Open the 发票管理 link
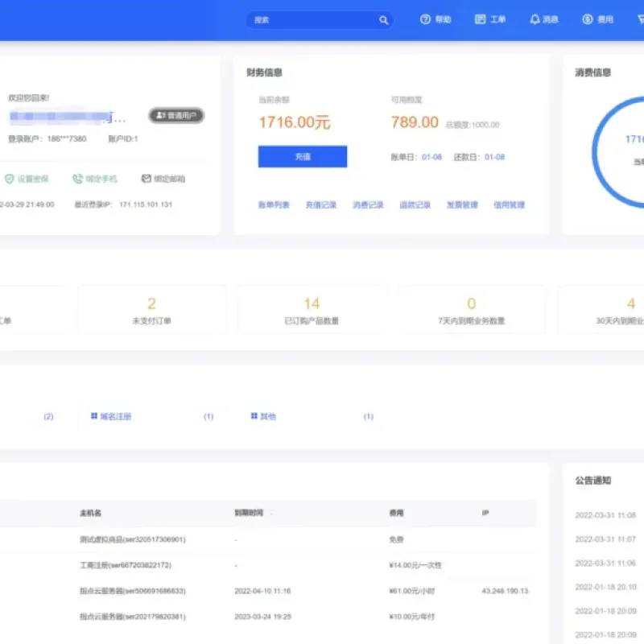The image size is (644, 644). tap(462, 205)
